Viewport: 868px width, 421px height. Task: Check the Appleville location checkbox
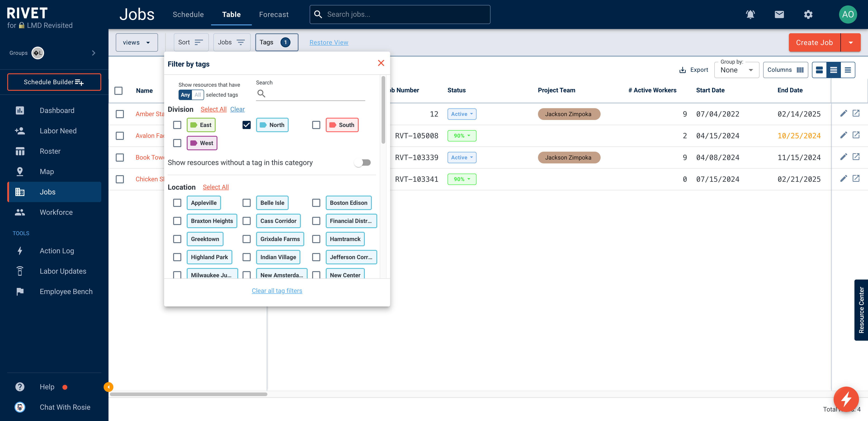177,202
